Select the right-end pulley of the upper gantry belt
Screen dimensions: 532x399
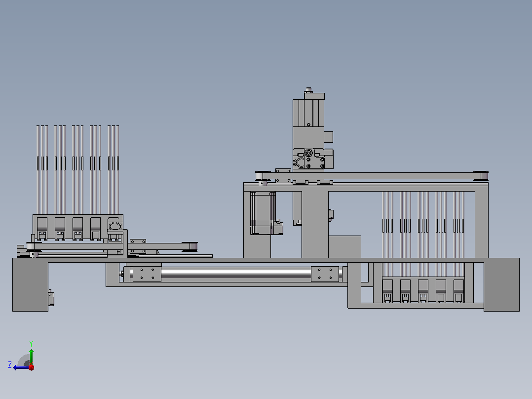coord(481,176)
